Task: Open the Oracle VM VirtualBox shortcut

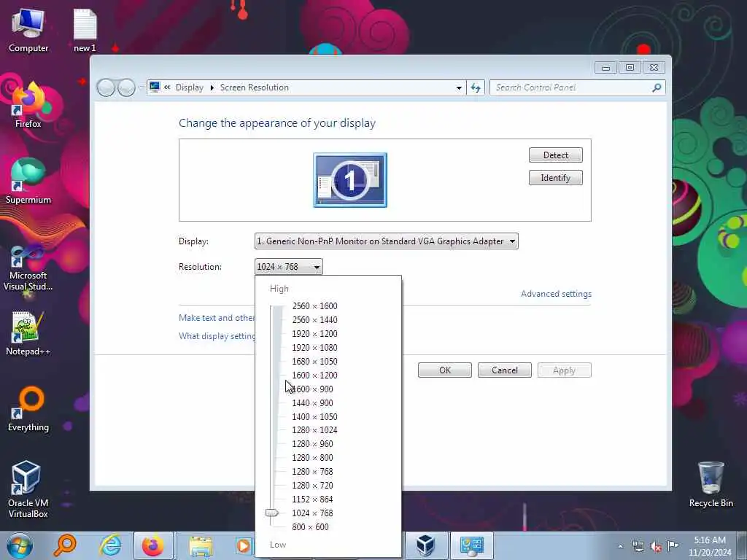Action: [28, 489]
